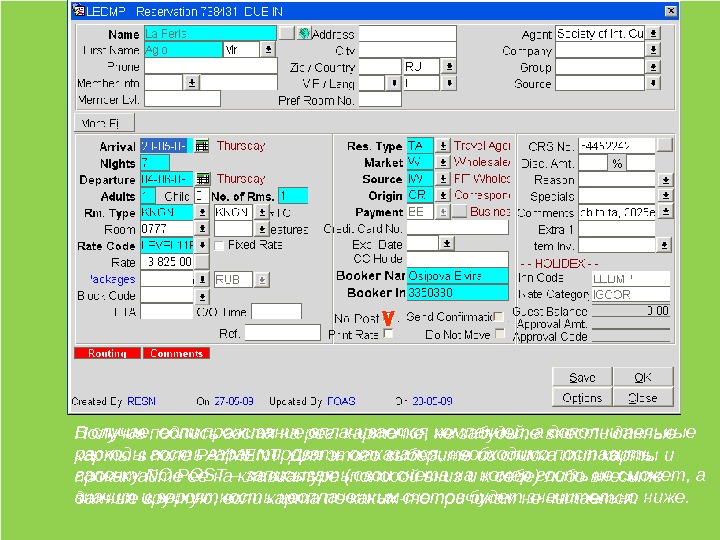Open the Departure date calendar icon
The height and width of the screenshot is (540, 720).
(x=202, y=179)
